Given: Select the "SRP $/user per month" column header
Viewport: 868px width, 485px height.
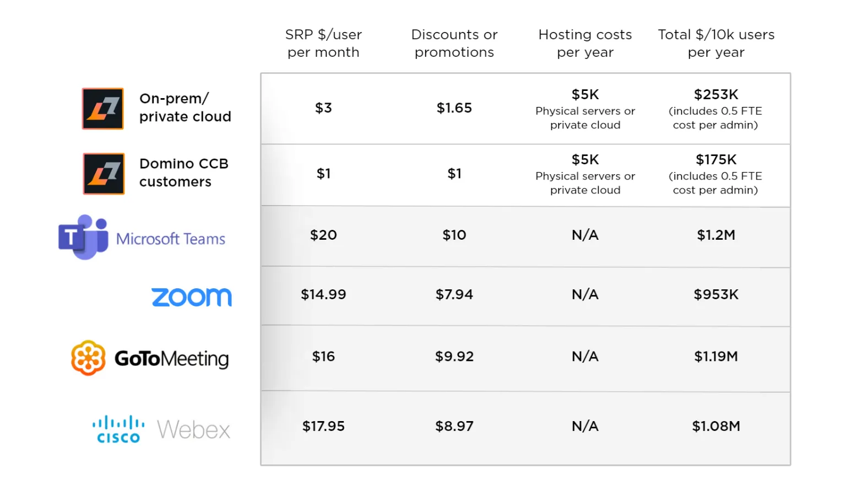Looking at the screenshot, I should (x=323, y=44).
